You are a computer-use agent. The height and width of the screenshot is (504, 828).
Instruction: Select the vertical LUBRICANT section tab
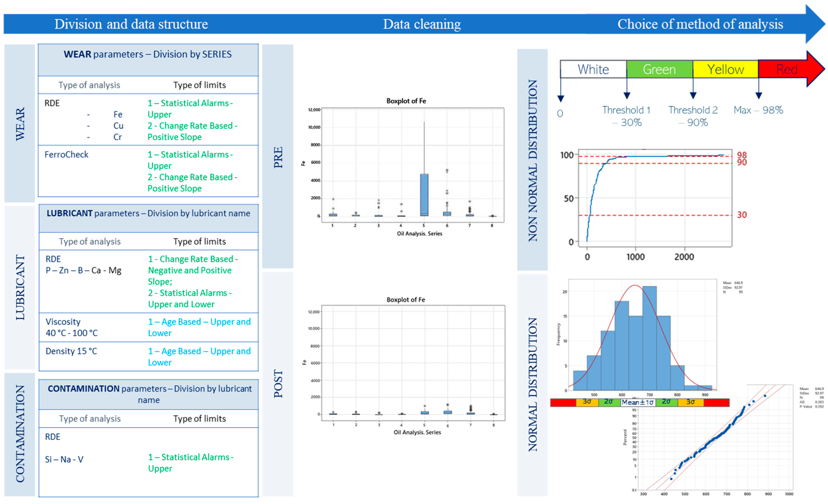(20, 287)
